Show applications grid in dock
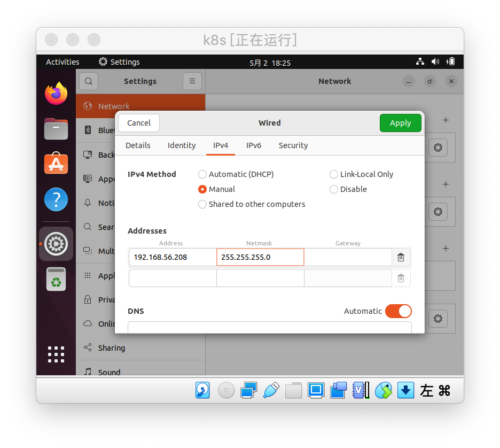Image resolution: width=500 pixels, height=448 pixels. click(56, 354)
